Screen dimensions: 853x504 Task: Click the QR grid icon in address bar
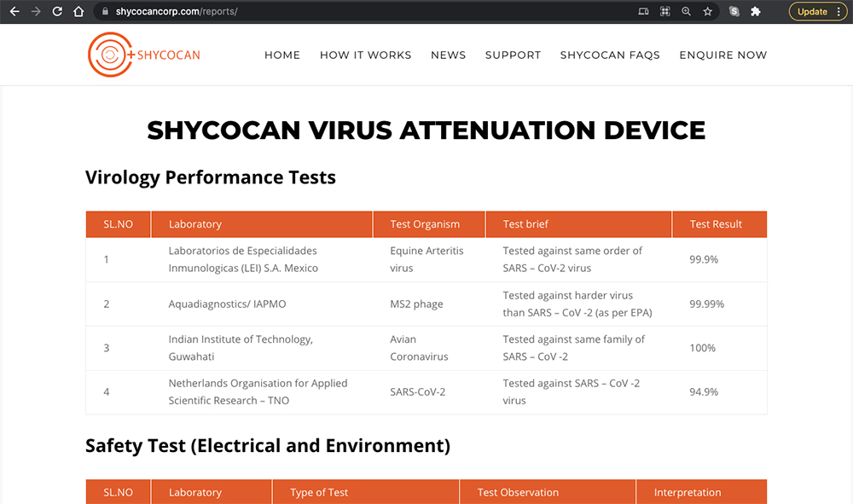coord(664,11)
